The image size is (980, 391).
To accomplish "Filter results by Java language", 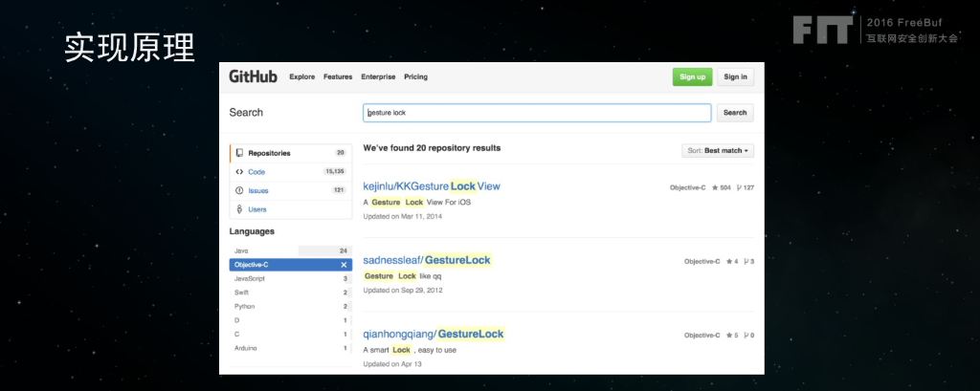I will [242, 250].
